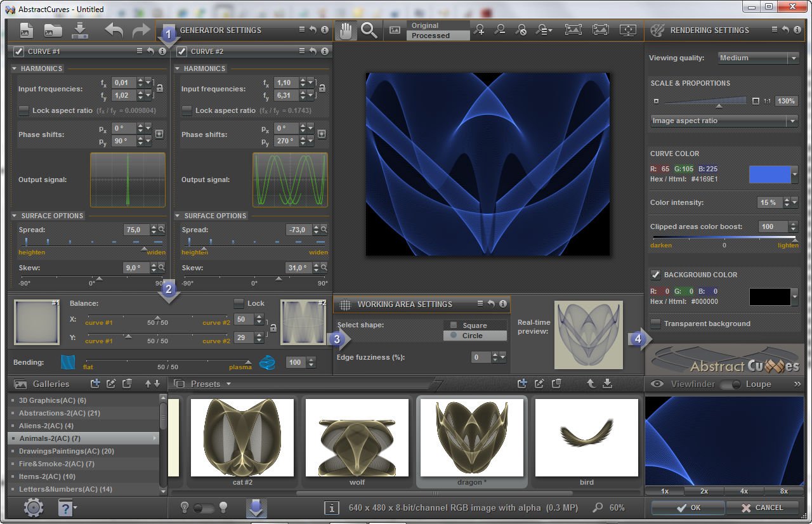Select the Square shape option

click(475, 325)
